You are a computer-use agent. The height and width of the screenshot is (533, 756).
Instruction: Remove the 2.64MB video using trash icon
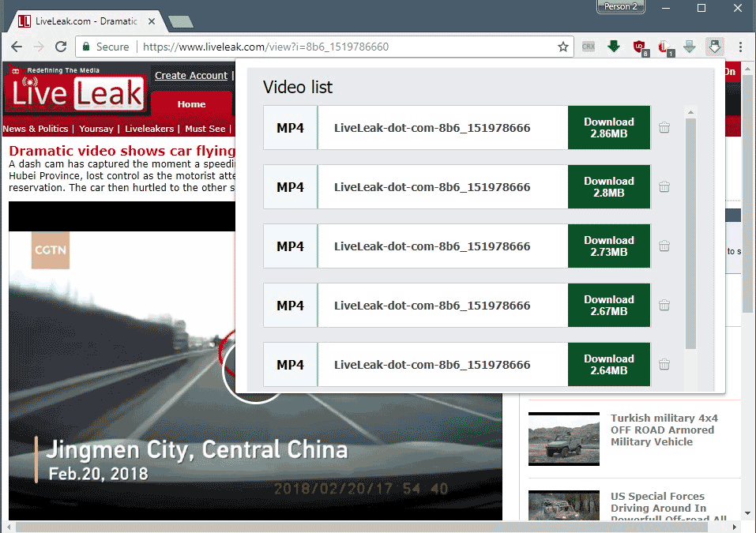(664, 365)
